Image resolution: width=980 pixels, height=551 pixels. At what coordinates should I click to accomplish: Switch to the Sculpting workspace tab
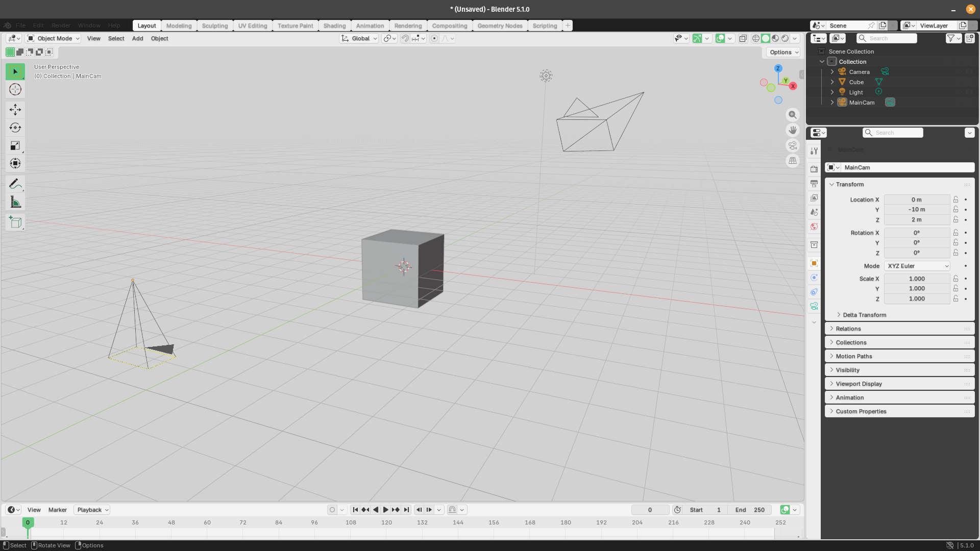(x=214, y=26)
